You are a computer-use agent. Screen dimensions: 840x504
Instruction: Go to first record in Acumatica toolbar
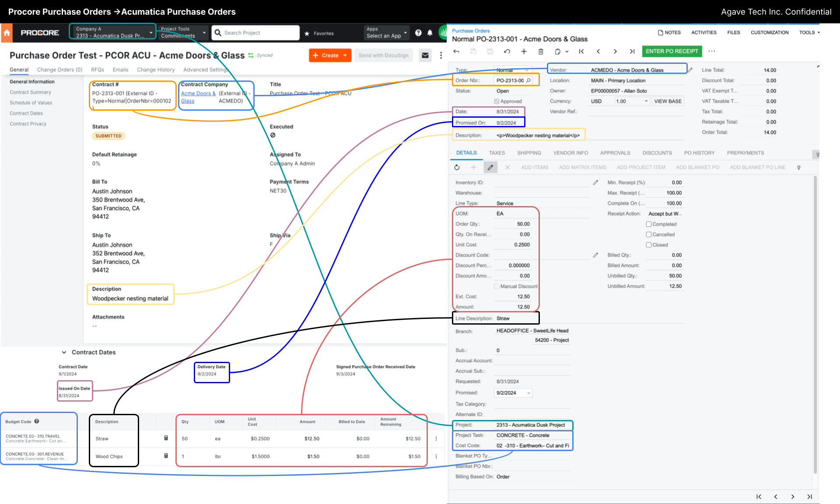point(581,52)
